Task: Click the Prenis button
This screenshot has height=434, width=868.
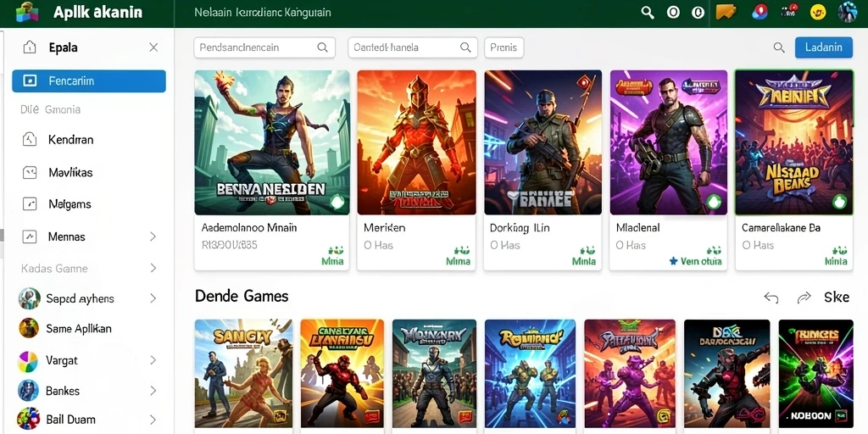Action: 504,47
